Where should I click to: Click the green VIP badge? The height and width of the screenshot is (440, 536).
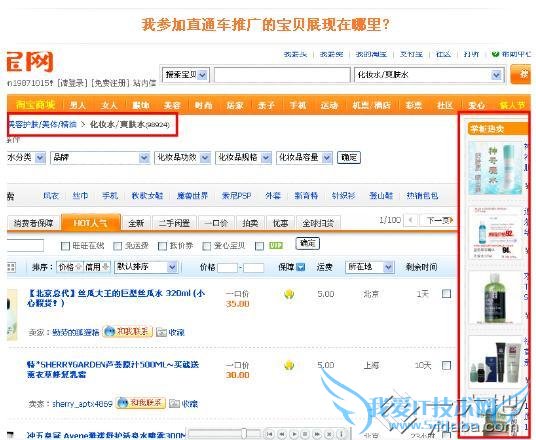point(276,245)
